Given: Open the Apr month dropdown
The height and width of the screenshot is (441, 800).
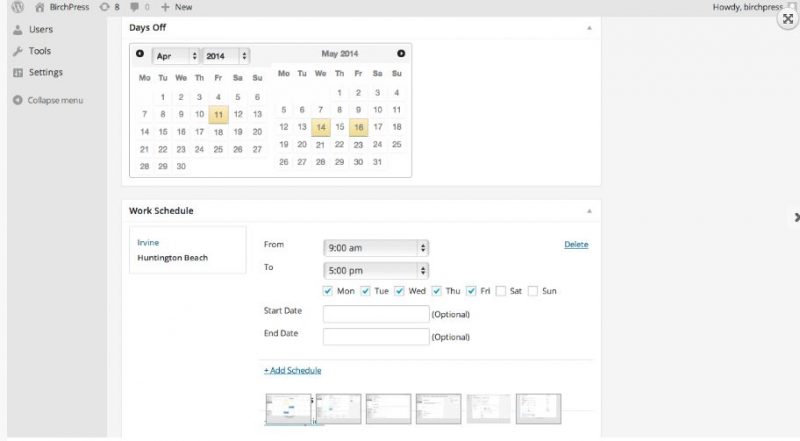Looking at the screenshot, I should tap(175, 56).
